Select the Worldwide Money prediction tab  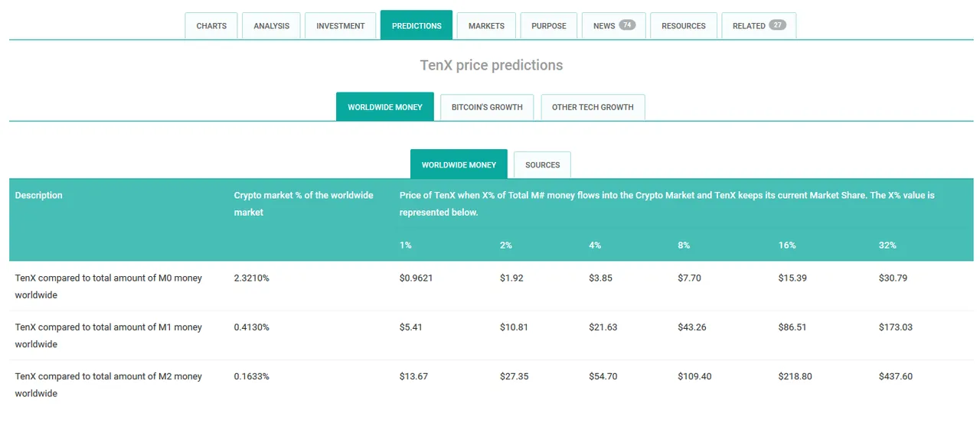tap(385, 107)
